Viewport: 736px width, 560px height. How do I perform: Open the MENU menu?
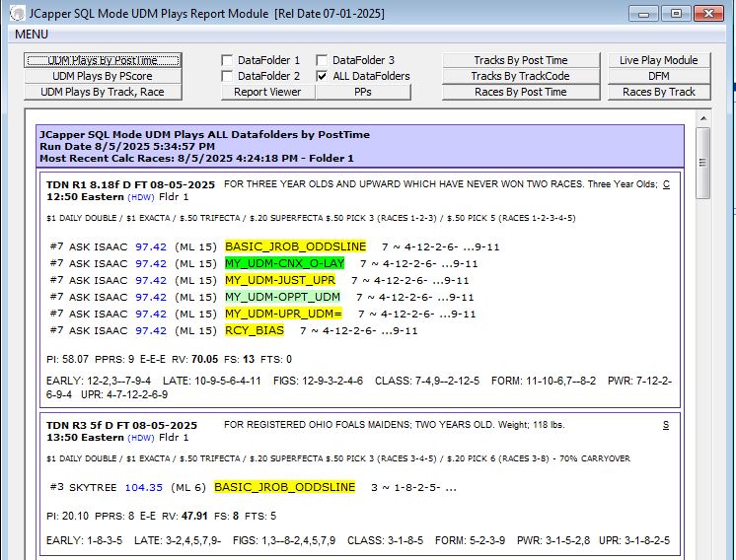32,35
